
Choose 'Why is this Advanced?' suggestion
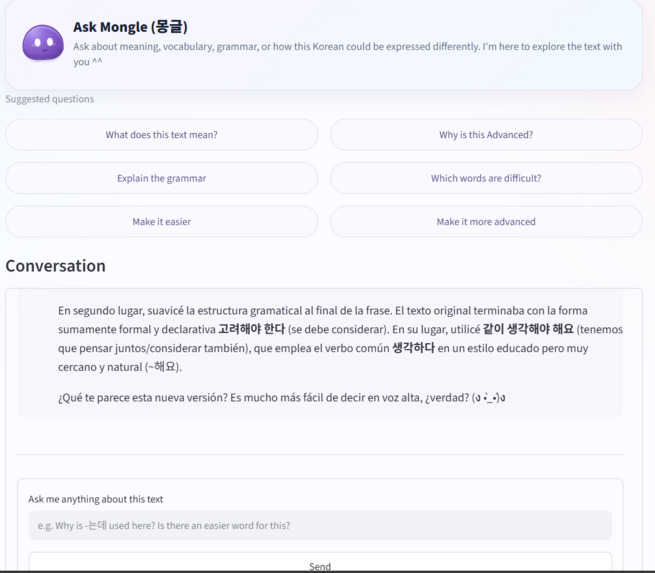point(486,134)
